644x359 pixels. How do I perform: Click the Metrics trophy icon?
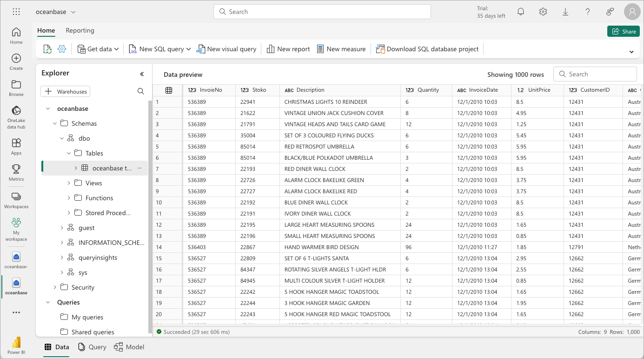click(16, 172)
